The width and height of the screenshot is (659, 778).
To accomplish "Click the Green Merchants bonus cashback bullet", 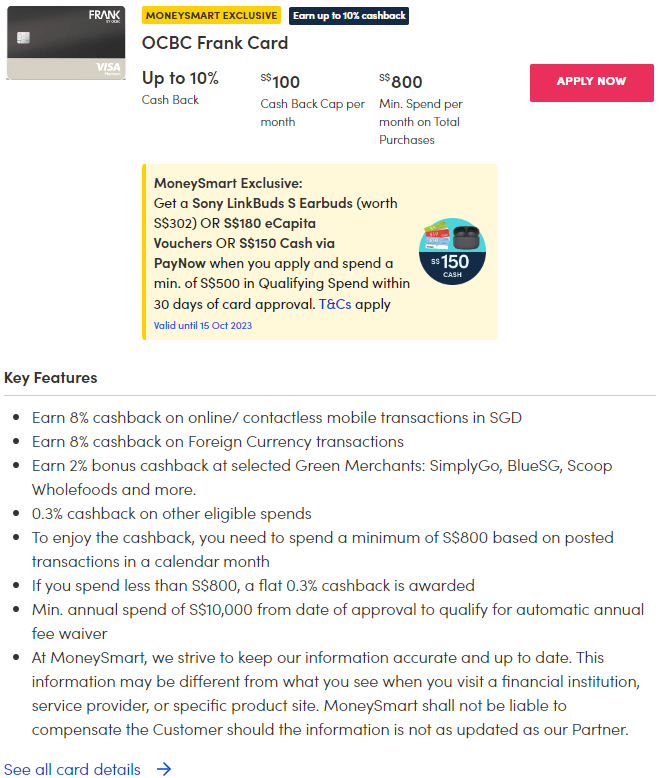I will (321, 466).
